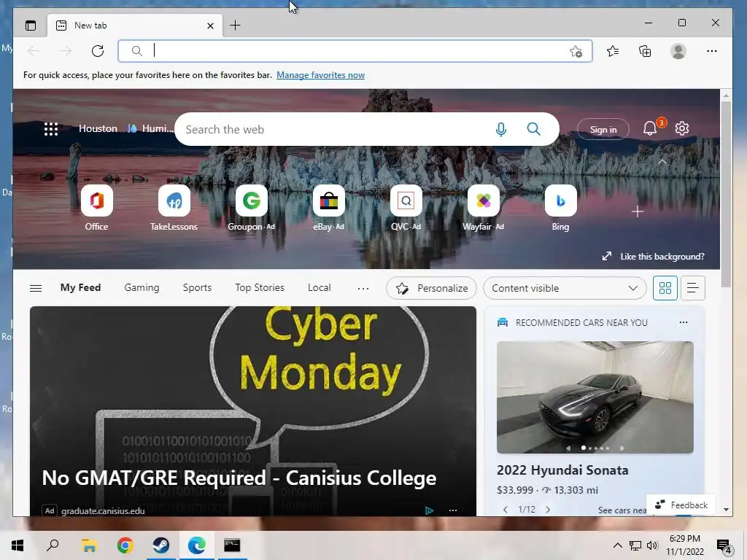
Task: Go to next car listing 1/12
Action: [548, 510]
